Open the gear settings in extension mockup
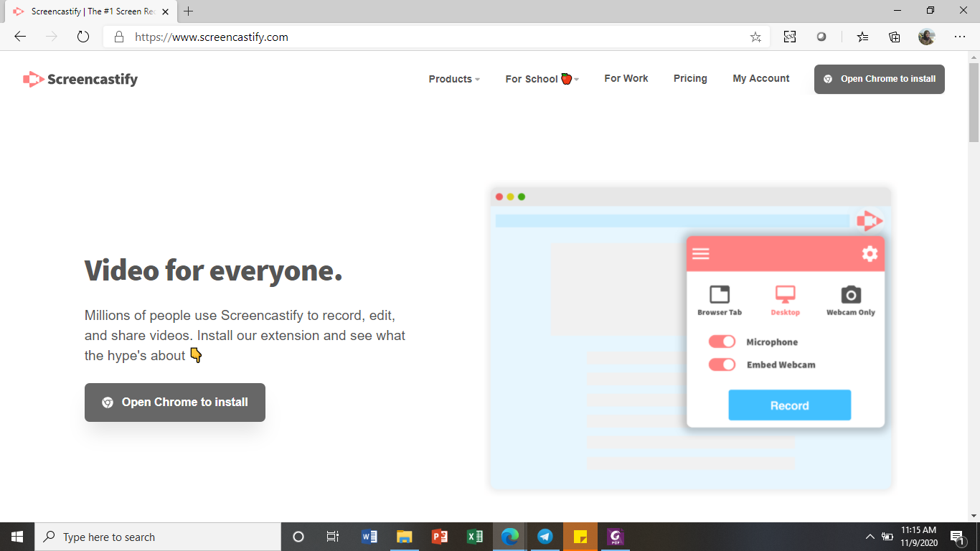This screenshot has height=551, width=980. (x=870, y=253)
